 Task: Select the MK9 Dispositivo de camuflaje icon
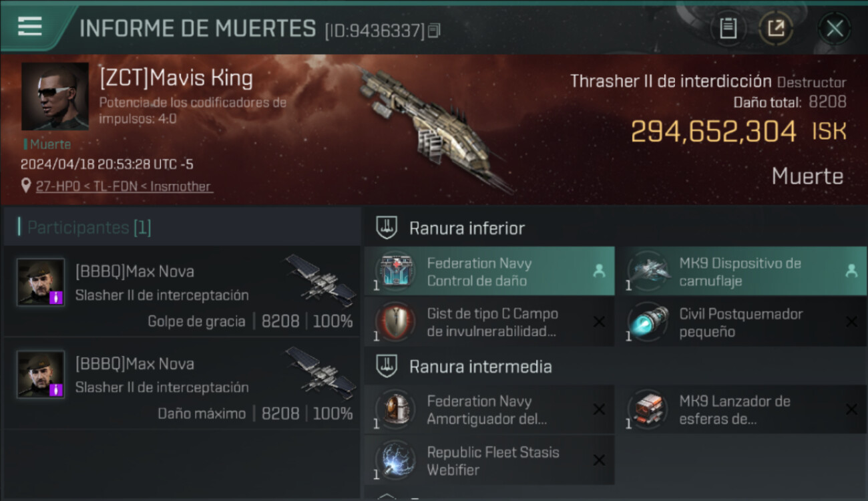pos(648,271)
